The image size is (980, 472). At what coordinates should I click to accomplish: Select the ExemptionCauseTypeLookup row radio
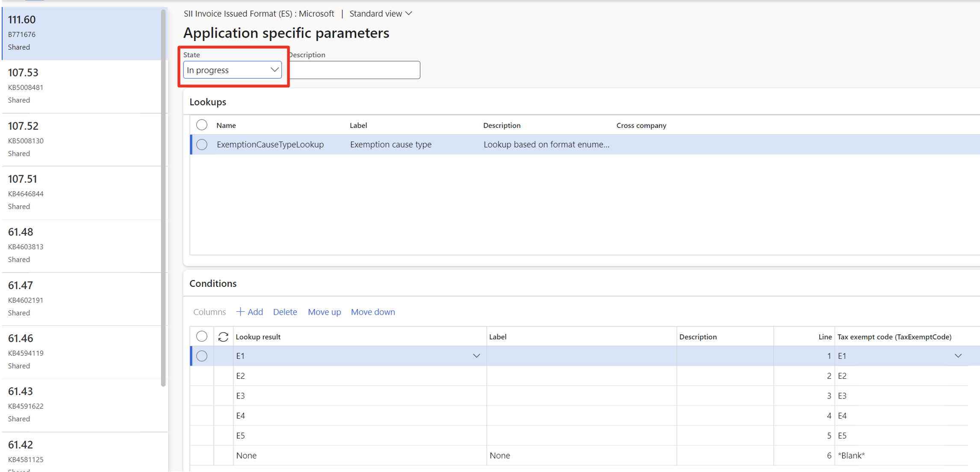(202, 145)
